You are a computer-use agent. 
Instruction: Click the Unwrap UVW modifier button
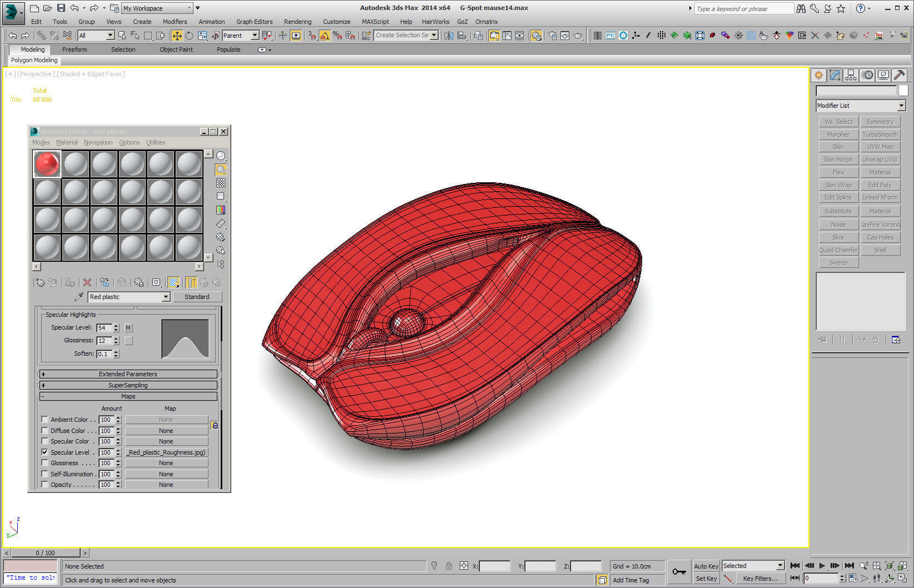coord(880,160)
